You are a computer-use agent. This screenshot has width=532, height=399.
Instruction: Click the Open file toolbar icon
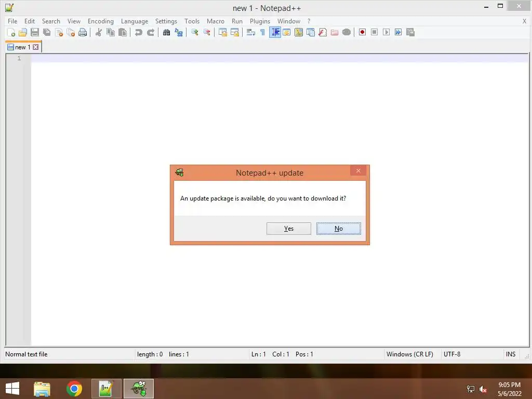point(23,32)
